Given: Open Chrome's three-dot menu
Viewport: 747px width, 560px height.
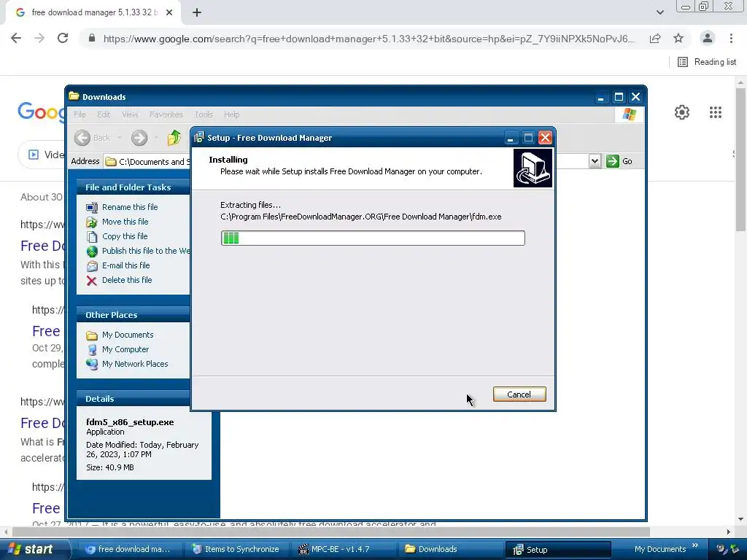Looking at the screenshot, I should pyautogui.click(x=731, y=38).
